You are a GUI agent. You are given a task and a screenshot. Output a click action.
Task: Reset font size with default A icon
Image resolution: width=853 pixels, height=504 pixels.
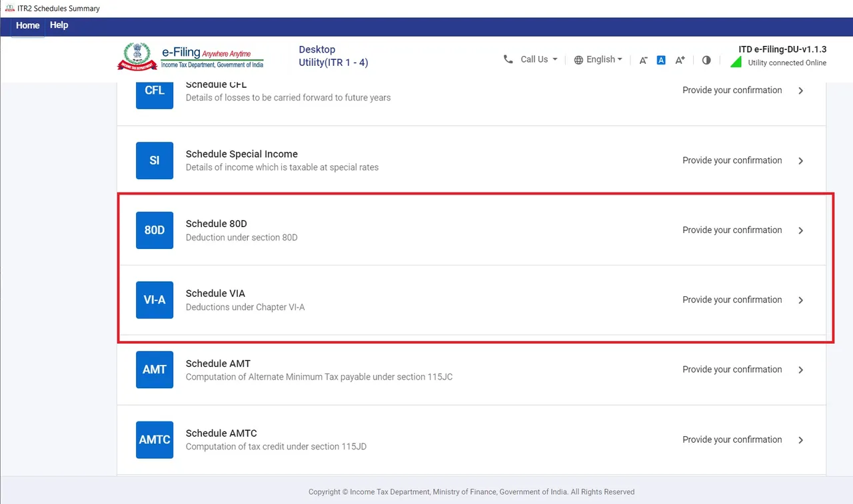click(x=661, y=60)
